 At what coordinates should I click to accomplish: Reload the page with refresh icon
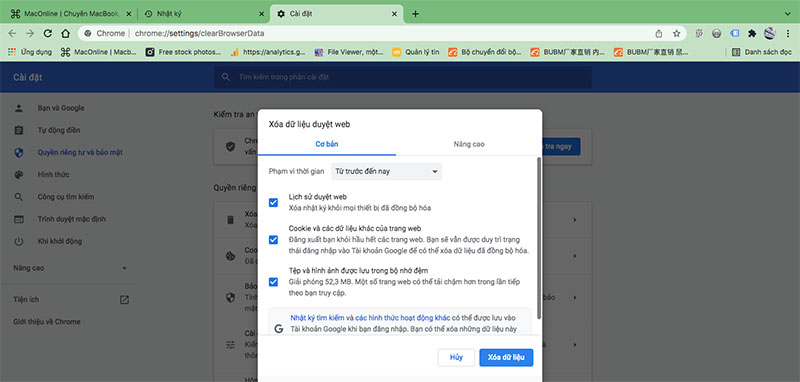(x=47, y=34)
